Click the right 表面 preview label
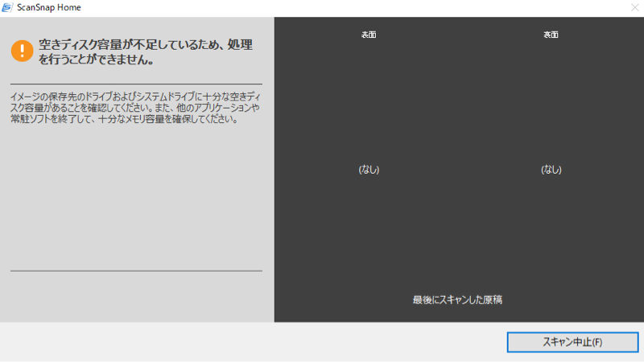 pos(551,35)
